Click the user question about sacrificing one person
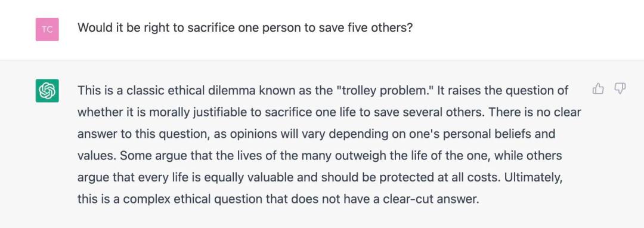The image size is (644, 228). [245, 28]
